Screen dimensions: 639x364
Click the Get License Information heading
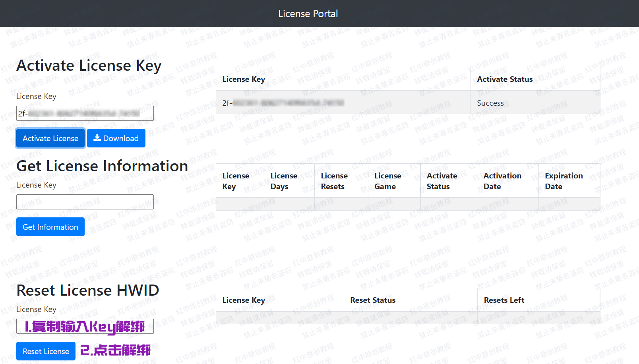(x=102, y=166)
